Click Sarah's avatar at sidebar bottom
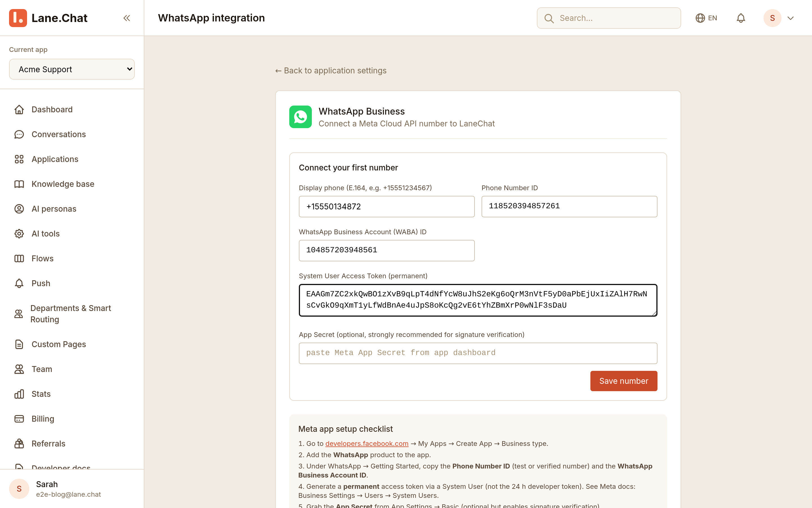The width and height of the screenshot is (812, 508). pyautogui.click(x=19, y=489)
